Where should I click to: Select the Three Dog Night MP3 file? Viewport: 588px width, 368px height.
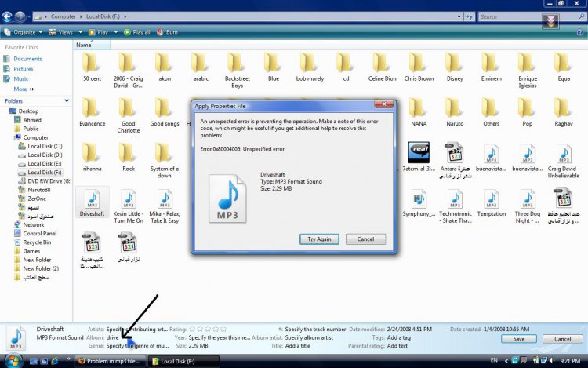pos(528,206)
